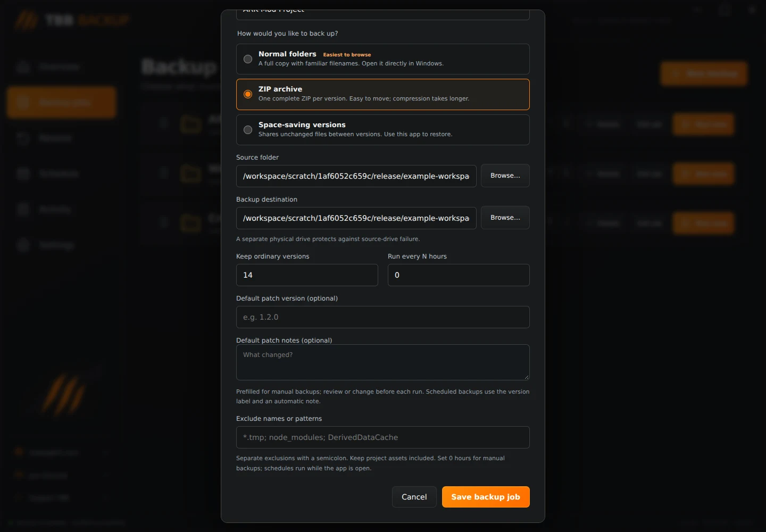Click the Default patch version input
The image size is (766, 532).
(x=383, y=317)
